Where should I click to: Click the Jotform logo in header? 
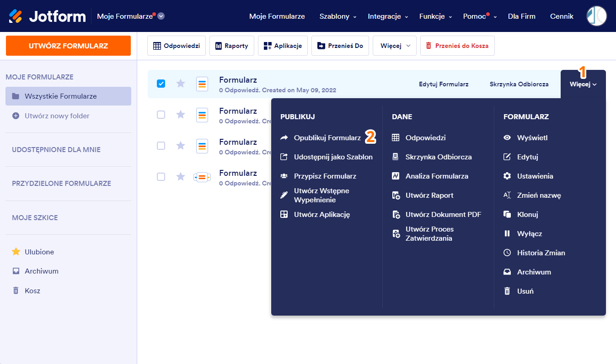click(x=47, y=16)
